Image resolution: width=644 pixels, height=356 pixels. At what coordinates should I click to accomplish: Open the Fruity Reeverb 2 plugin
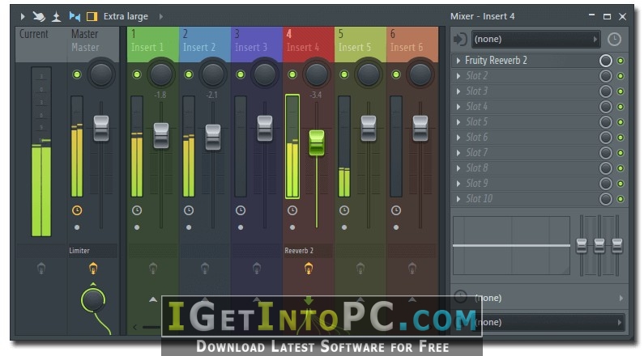[496, 61]
